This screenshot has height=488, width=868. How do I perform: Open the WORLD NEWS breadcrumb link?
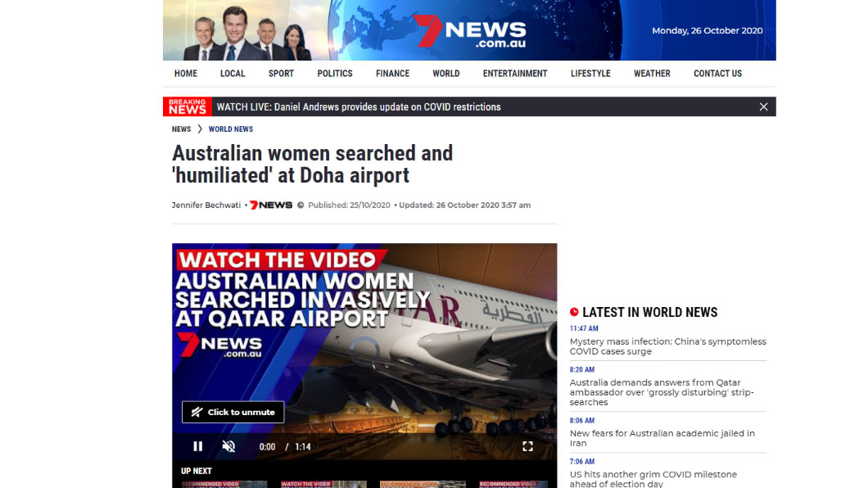click(x=230, y=129)
